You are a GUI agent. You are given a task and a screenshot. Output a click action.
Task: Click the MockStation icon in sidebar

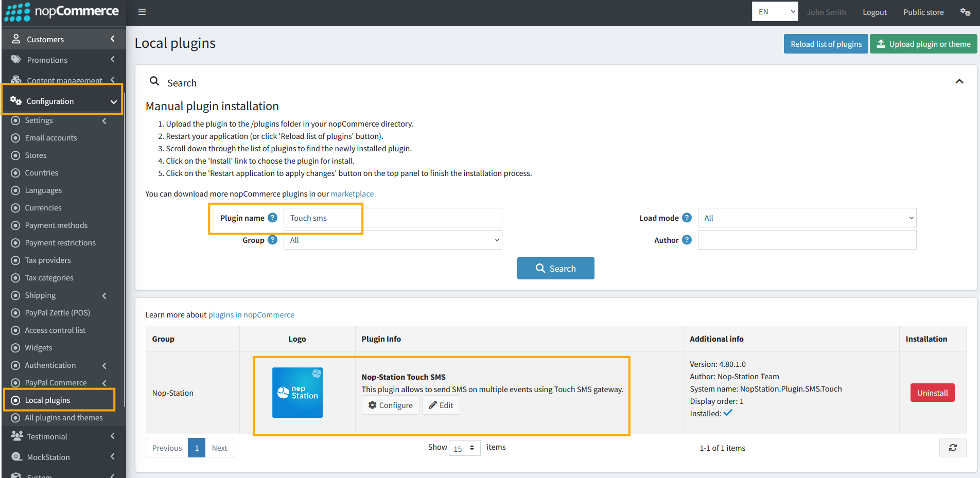pyautogui.click(x=16, y=457)
